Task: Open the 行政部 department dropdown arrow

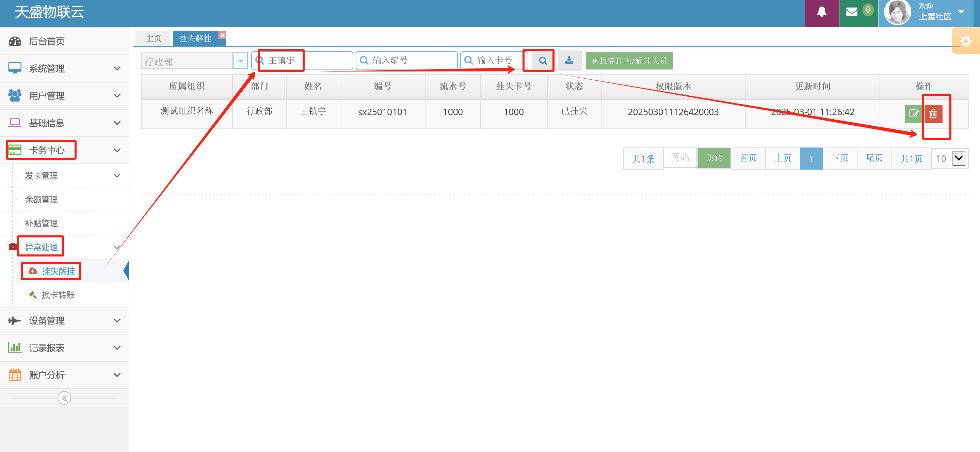Action: click(240, 61)
